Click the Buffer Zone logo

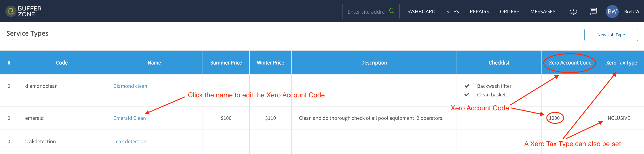click(24, 12)
